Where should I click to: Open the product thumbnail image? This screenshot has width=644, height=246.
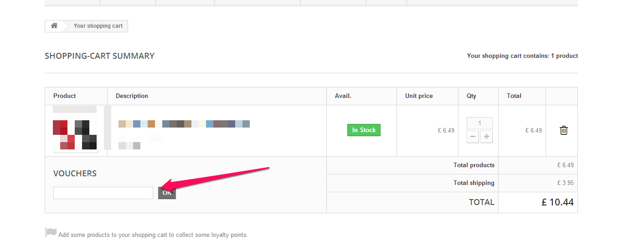tap(75, 130)
